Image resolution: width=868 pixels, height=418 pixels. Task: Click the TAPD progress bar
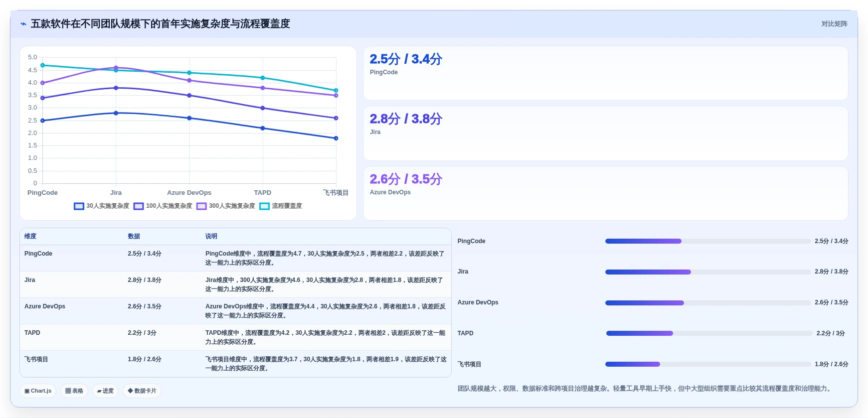coord(709,333)
